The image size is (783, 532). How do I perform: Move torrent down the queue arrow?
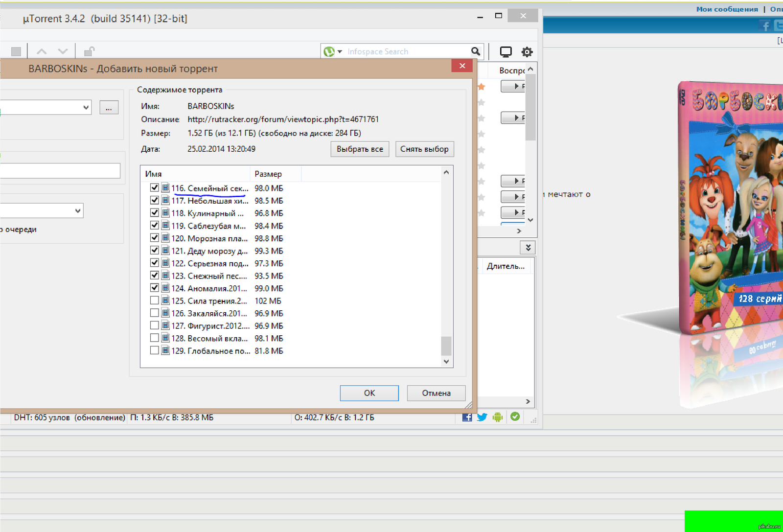63,51
